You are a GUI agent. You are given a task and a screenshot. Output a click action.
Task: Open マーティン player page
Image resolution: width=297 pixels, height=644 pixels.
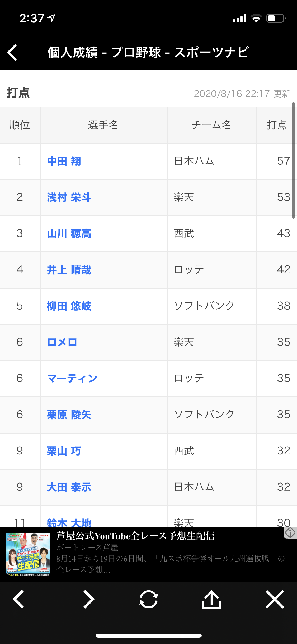tap(72, 379)
